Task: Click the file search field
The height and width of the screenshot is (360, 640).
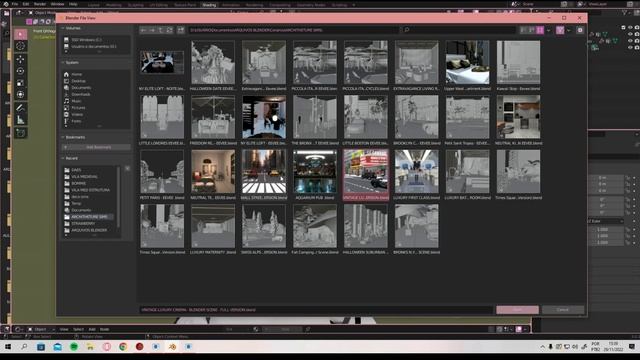Action: tap(458, 30)
